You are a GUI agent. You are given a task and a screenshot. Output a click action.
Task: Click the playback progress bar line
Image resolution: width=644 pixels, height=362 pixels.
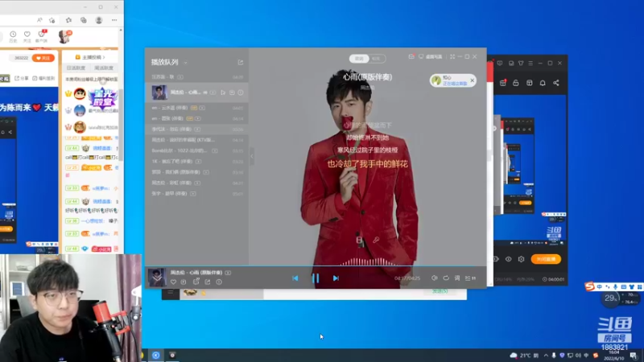(316, 266)
